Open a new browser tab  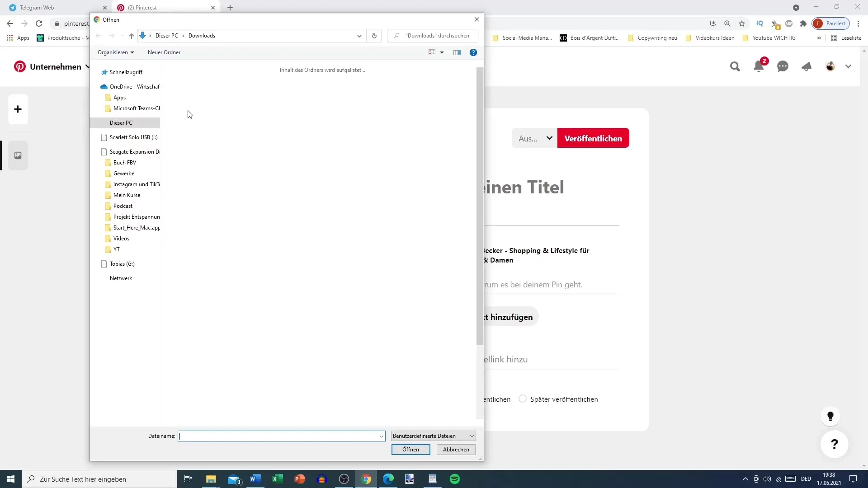click(x=230, y=8)
